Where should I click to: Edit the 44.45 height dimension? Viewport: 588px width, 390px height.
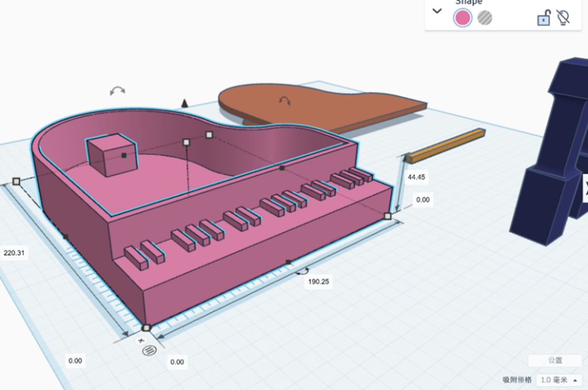tap(416, 177)
